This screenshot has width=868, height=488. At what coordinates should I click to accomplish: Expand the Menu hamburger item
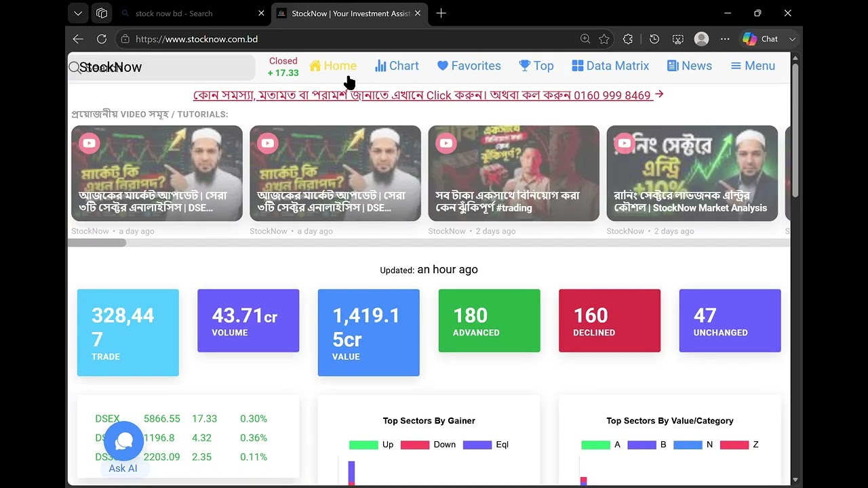pos(753,66)
